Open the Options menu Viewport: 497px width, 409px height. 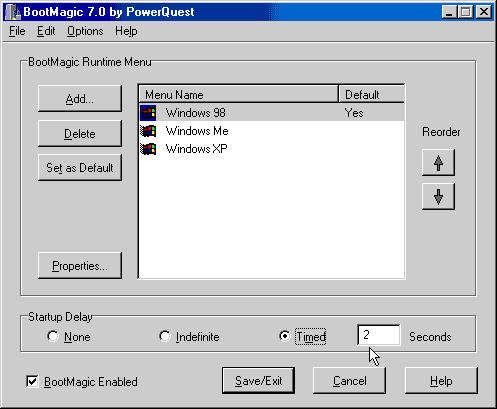[x=85, y=31]
